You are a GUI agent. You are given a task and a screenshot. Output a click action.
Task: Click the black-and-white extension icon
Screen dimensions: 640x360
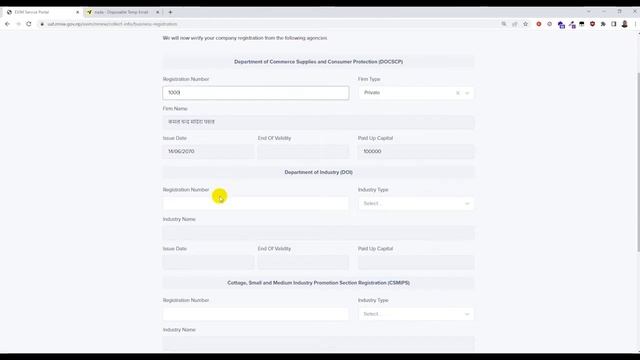point(582,24)
